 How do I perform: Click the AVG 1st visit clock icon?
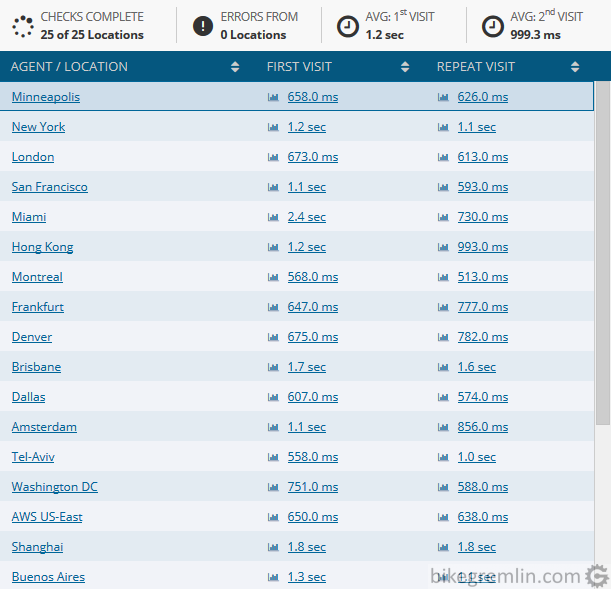(x=348, y=26)
